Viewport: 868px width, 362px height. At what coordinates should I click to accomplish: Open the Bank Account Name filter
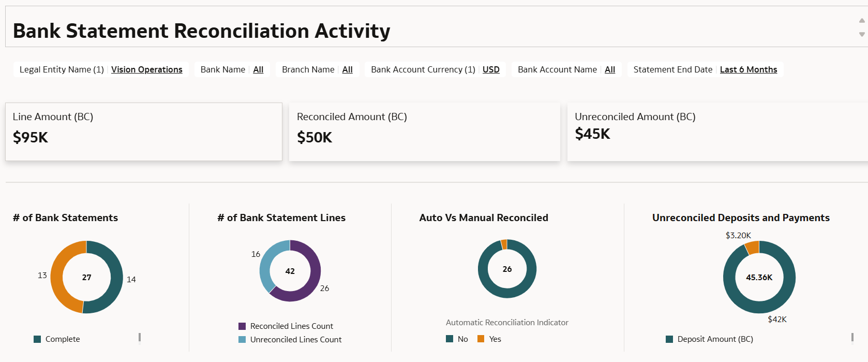pyautogui.click(x=610, y=69)
